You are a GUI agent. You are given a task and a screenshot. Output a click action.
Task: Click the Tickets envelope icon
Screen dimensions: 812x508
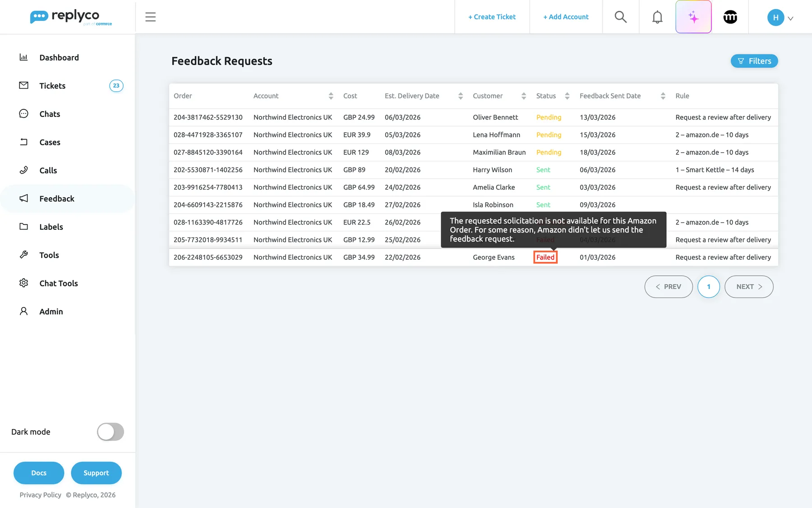pyautogui.click(x=23, y=85)
